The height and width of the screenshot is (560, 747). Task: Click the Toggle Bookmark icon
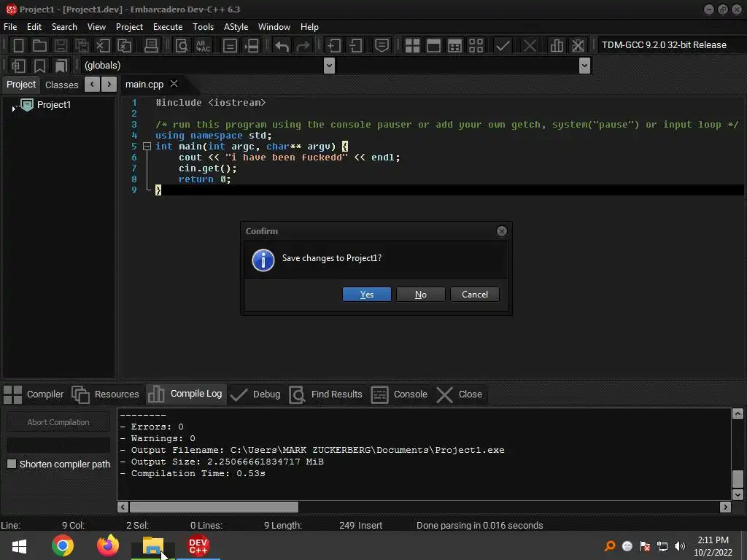click(x=39, y=66)
